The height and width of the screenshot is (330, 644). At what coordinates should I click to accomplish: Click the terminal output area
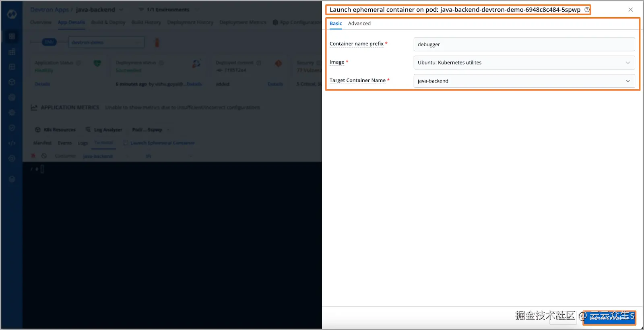point(172,245)
